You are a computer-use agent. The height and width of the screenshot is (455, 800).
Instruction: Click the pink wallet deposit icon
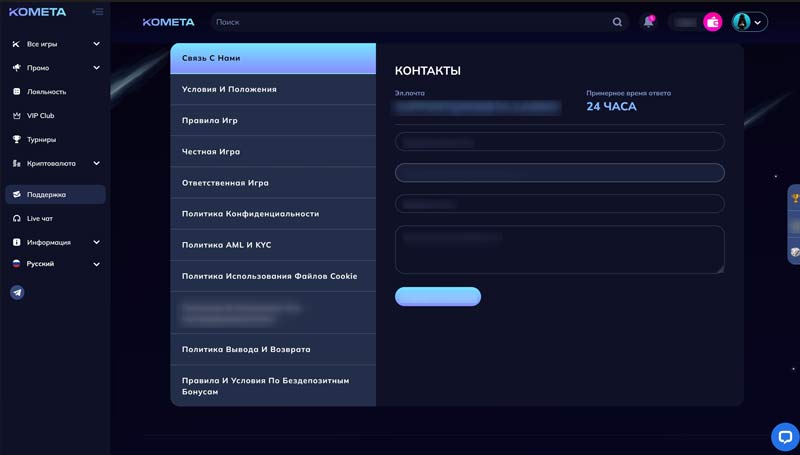tap(712, 22)
